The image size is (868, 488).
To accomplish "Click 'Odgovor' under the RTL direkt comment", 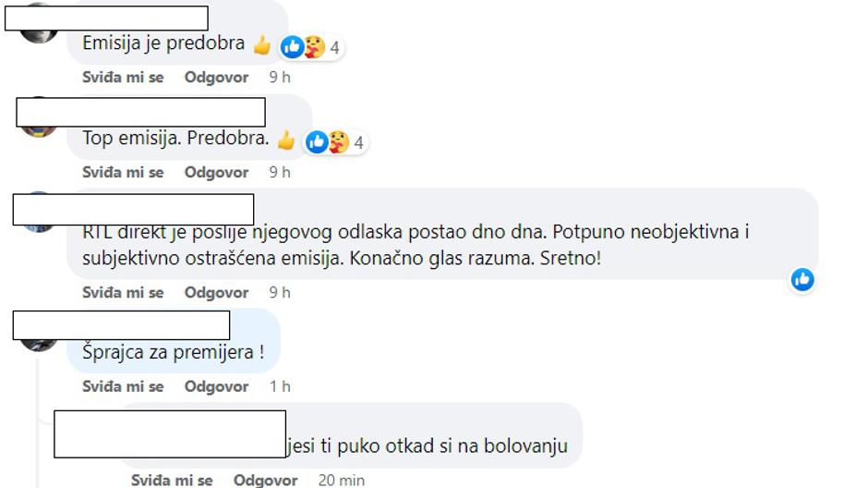I will [216, 292].
